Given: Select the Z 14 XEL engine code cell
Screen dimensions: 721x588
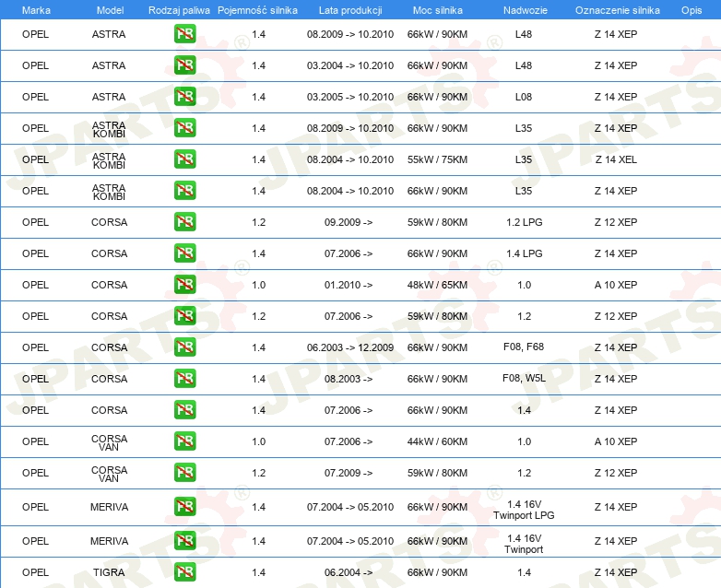Looking at the screenshot, I should pyautogui.click(x=616, y=159).
